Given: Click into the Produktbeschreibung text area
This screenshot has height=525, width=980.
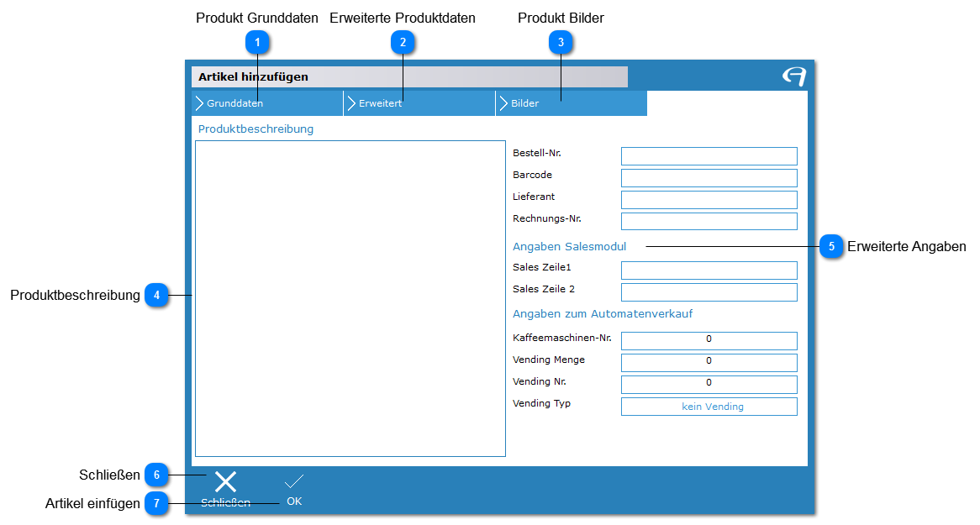Looking at the screenshot, I should [x=350, y=299].
